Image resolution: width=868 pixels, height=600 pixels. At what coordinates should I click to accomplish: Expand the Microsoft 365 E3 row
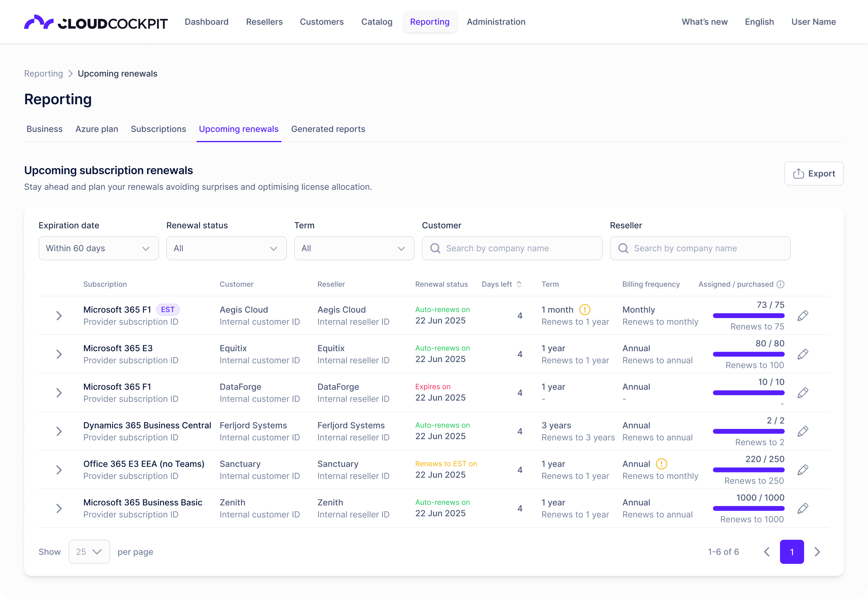[59, 354]
